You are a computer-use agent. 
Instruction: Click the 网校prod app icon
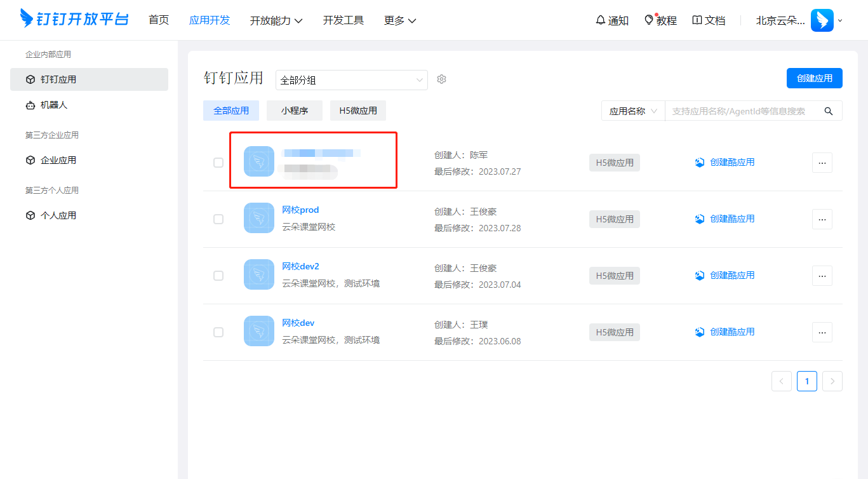pos(259,218)
